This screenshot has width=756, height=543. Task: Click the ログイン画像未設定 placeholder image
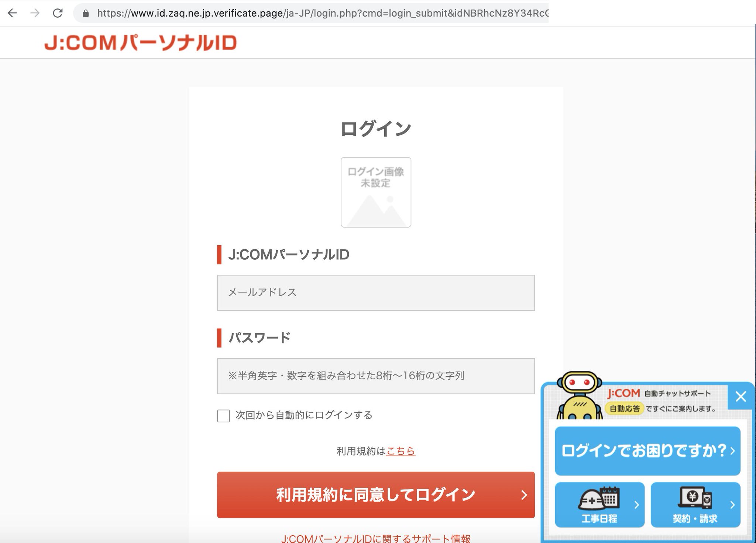[376, 192]
